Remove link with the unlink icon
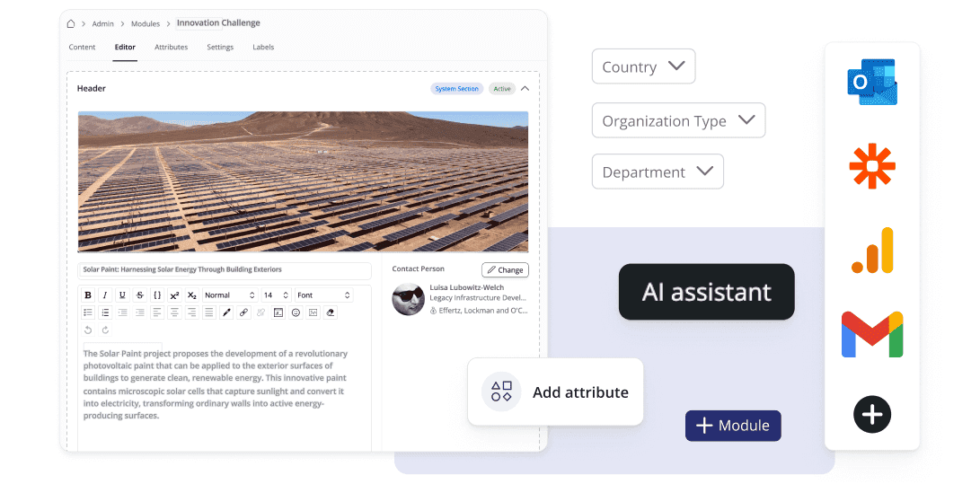 [x=260, y=312]
